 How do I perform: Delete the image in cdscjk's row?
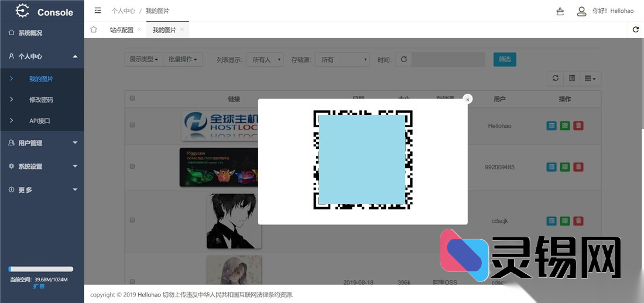pyautogui.click(x=578, y=221)
